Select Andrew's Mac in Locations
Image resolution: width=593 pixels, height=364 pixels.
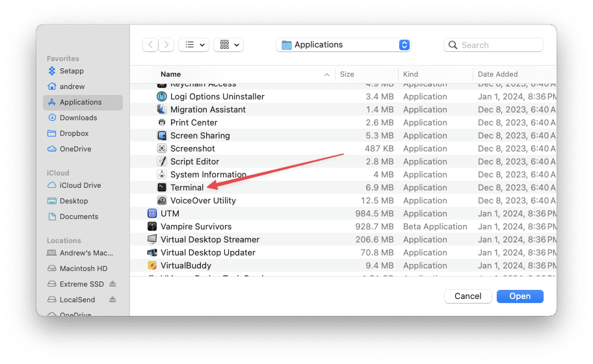[x=83, y=253]
